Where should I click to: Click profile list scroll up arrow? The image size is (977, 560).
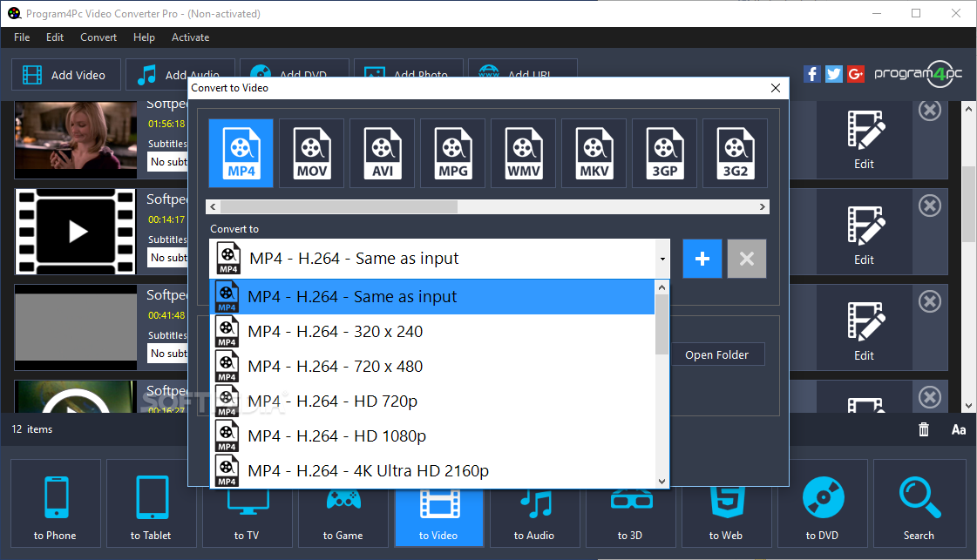[662, 287]
